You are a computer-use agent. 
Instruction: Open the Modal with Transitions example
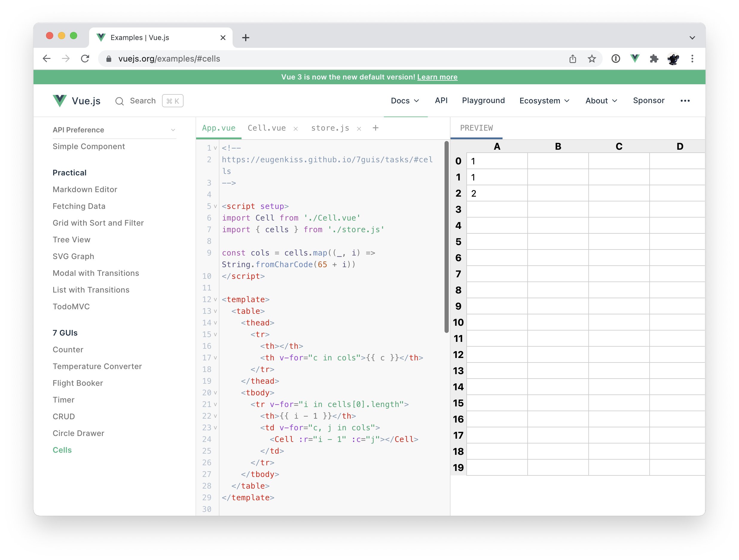click(x=96, y=273)
